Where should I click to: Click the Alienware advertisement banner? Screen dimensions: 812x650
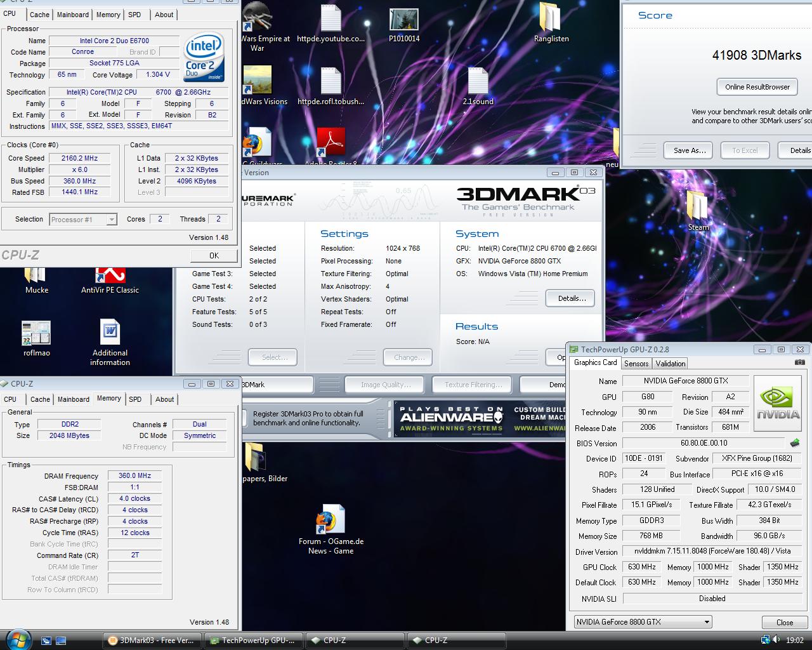479,418
